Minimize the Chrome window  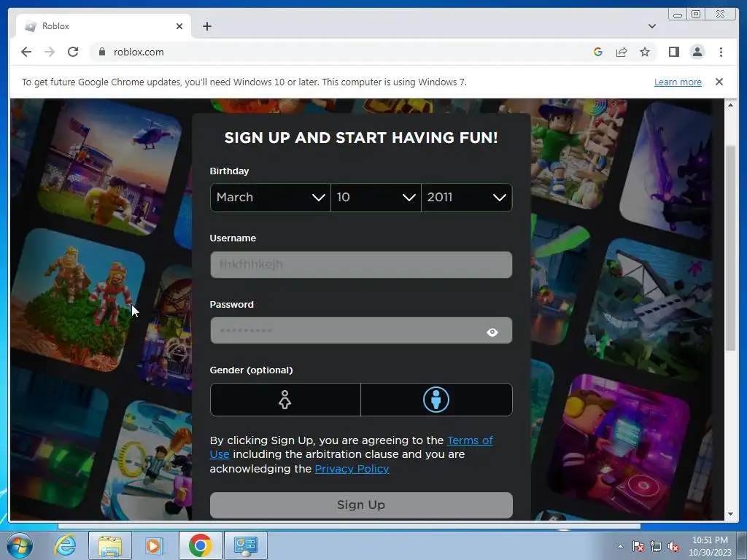(x=678, y=15)
